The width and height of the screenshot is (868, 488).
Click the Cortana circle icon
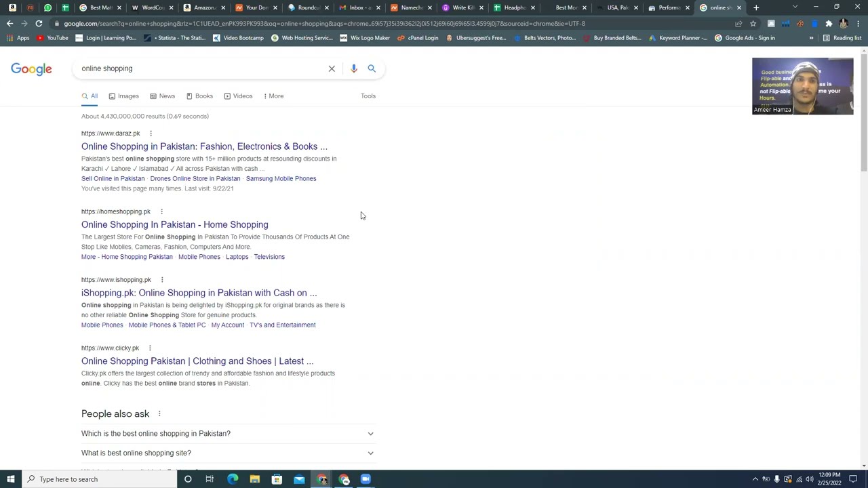coord(188,479)
